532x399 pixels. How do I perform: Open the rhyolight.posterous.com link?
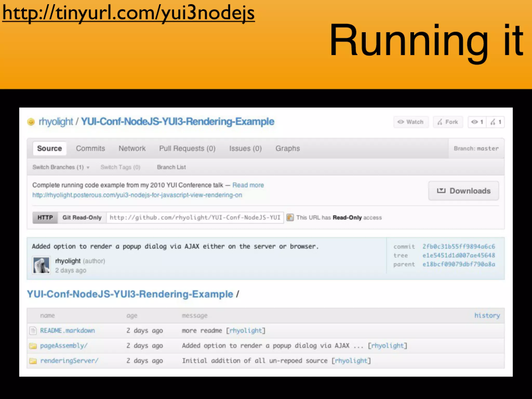point(137,195)
